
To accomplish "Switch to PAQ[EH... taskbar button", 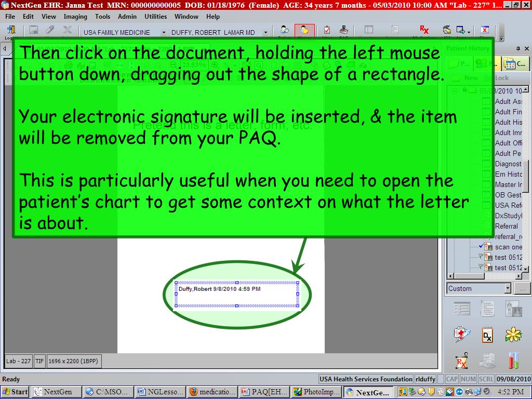I will coord(264,392).
